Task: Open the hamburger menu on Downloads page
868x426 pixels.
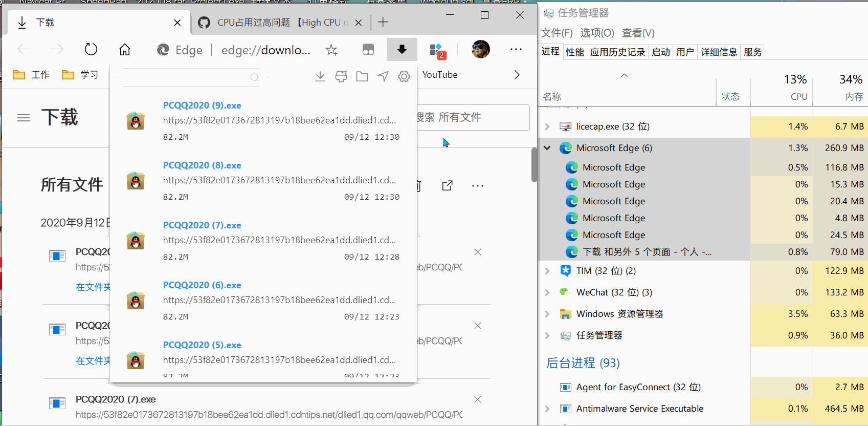Action: click(x=24, y=118)
